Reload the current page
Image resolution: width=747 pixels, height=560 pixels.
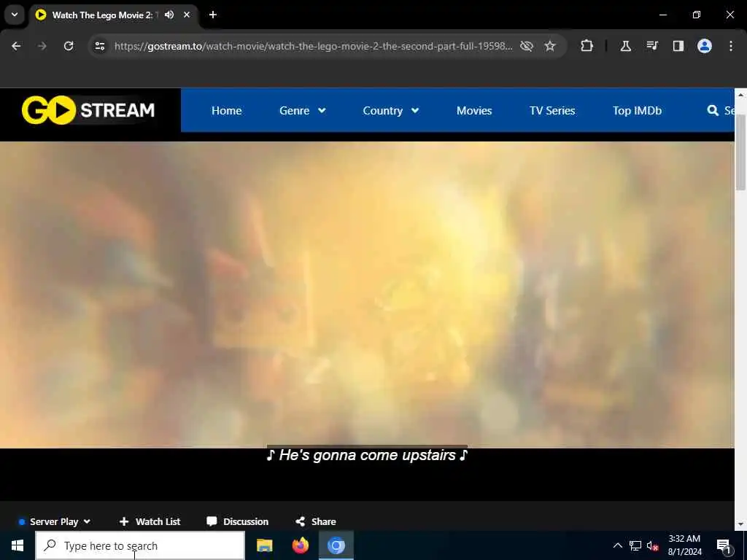[69, 46]
